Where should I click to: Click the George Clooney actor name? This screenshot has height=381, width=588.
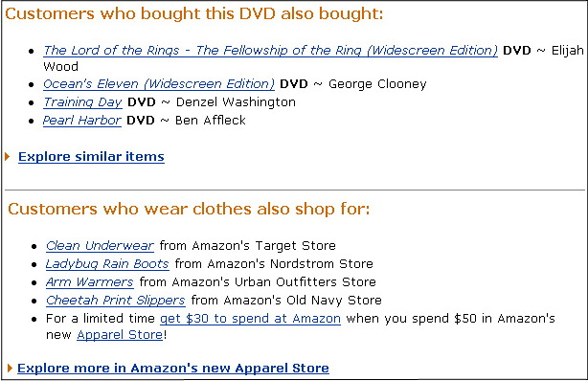click(377, 84)
